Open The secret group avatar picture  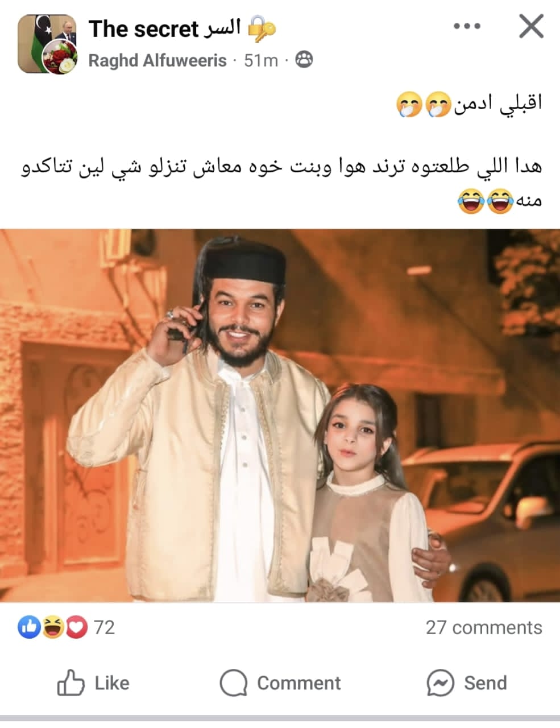[47, 44]
